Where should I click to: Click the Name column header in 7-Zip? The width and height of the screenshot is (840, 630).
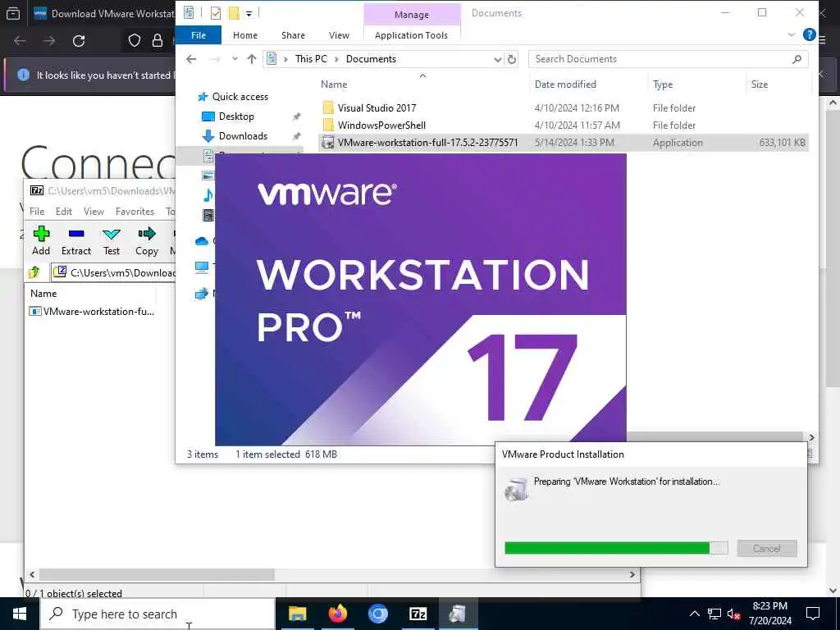[x=43, y=293]
